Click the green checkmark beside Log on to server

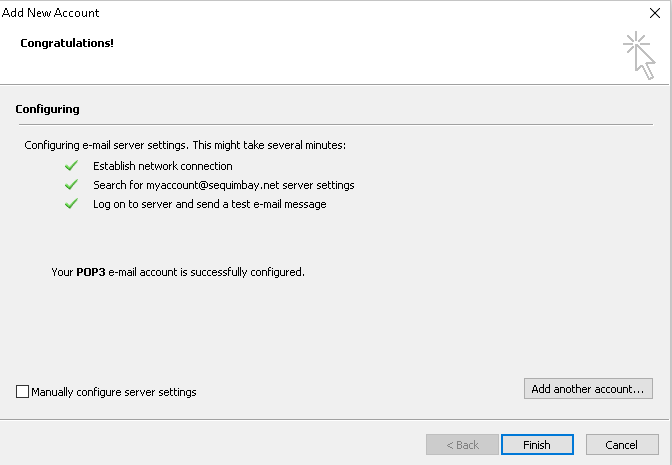pos(71,204)
